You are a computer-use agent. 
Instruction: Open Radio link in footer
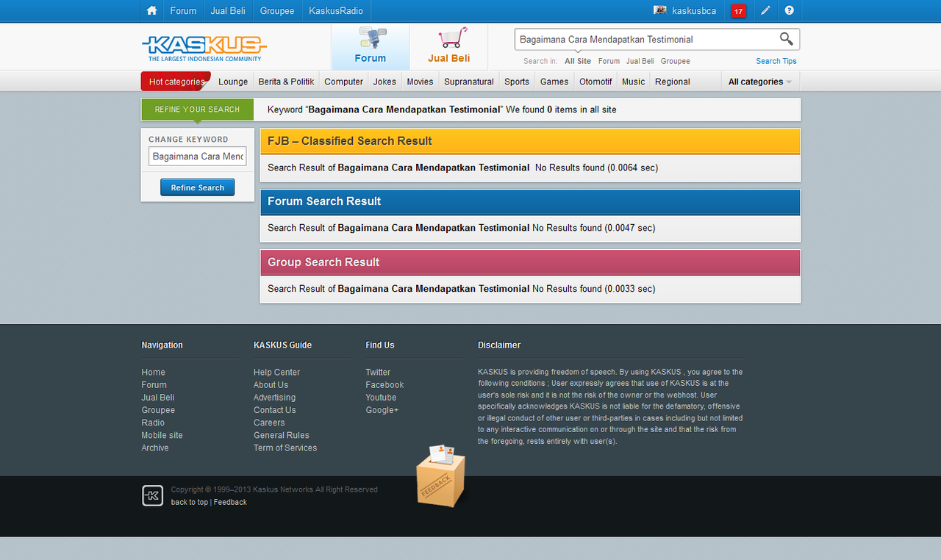point(153,423)
